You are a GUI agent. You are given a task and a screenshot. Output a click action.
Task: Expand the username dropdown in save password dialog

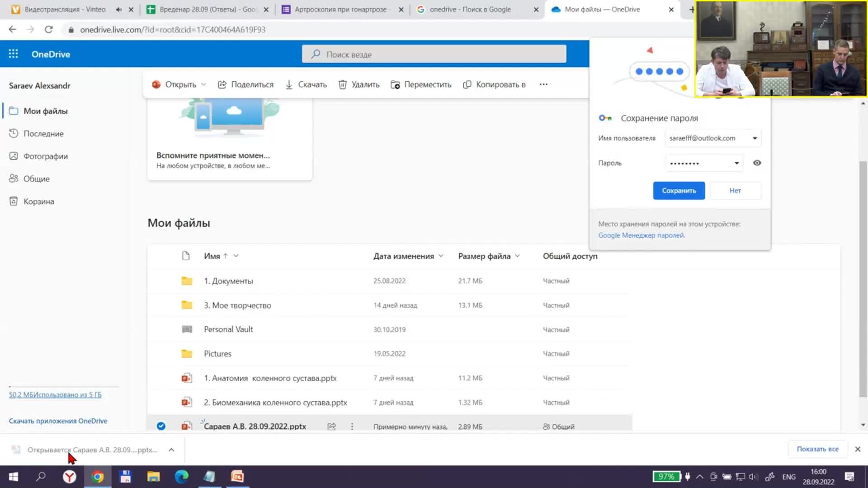pos(755,138)
